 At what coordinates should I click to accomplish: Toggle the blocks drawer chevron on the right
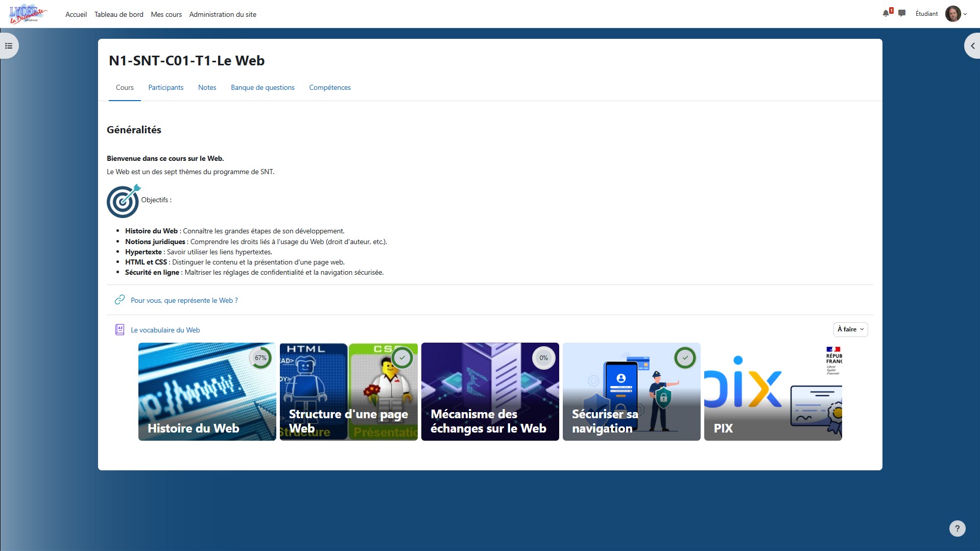[972, 45]
